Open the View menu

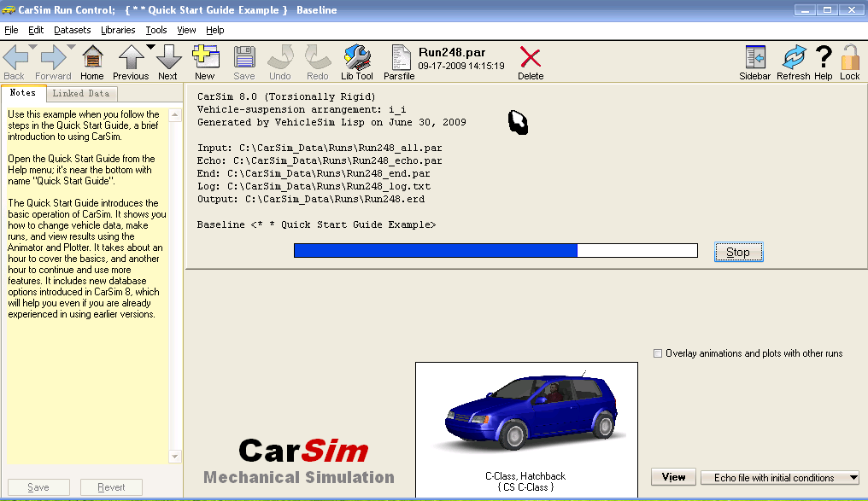[186, 30]
